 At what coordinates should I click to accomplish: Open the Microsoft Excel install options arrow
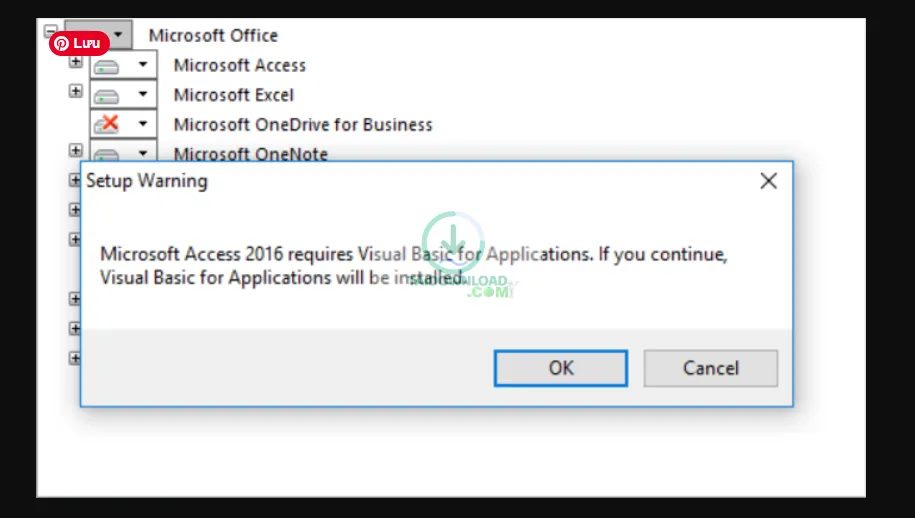pos(143,96)
